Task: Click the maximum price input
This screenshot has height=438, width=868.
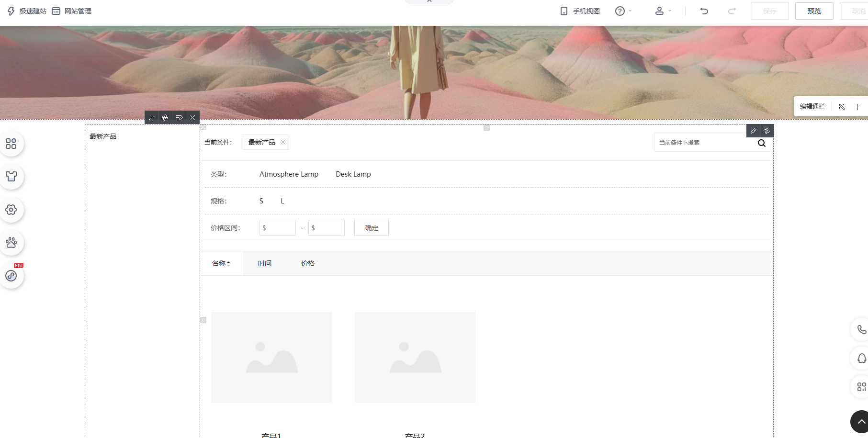Action: coord(327,228)
